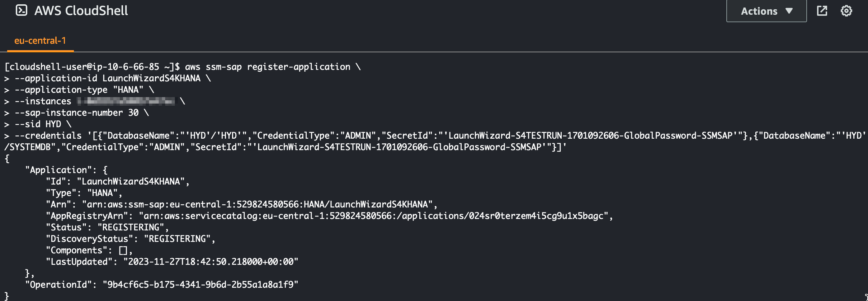Select the eu-central-1 terminal tab
Image resolution: width=868 pixels, height=301 pixels.
(40, 41)
